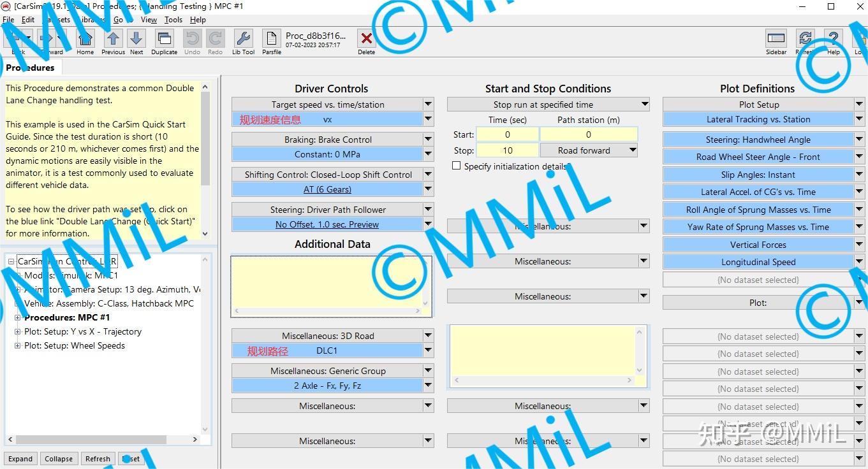Open the Parsfile viewer
The height and width of the screenshot is (469, 868).
coord(271,39)
